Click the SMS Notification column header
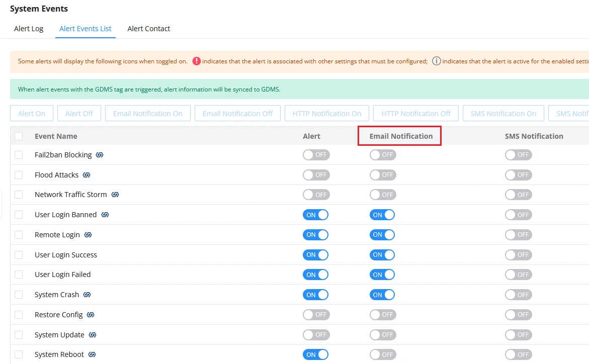Viewport: 589px width, 364px height. 534,136
